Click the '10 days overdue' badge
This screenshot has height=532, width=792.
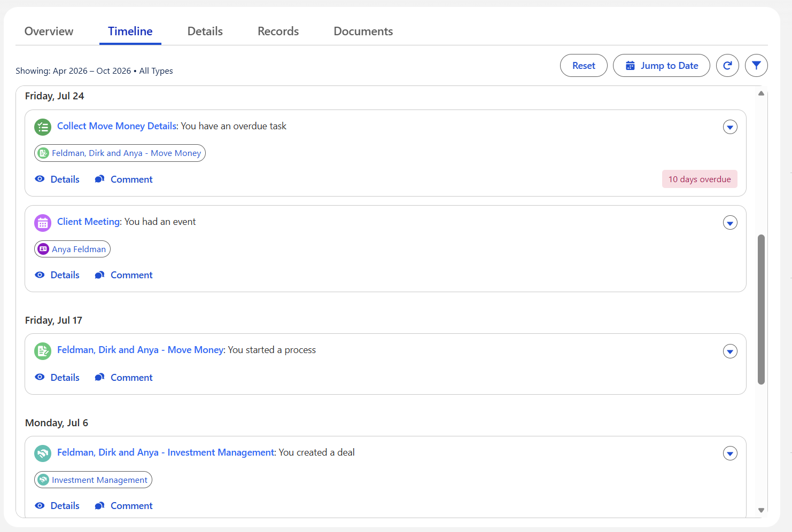pyautogui.click(x=700, y=179)
